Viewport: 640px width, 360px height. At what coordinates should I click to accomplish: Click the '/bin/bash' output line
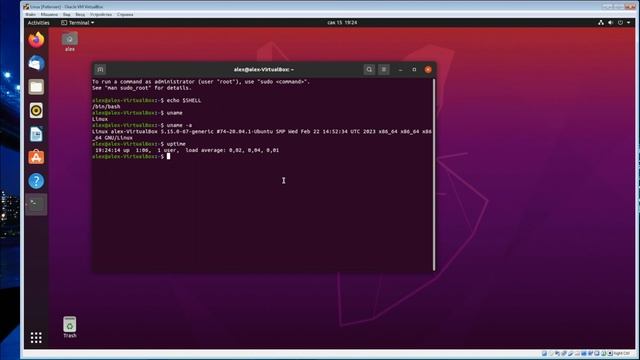coord(106,107)
